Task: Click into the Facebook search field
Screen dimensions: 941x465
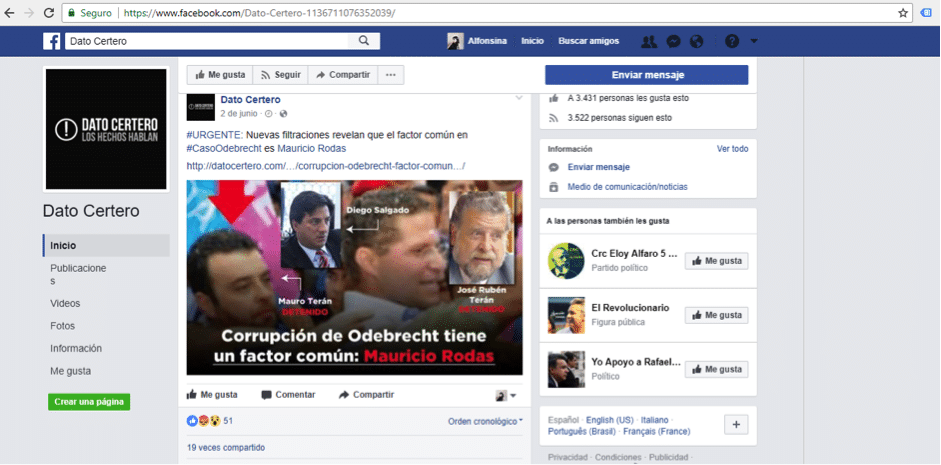Action: point(210,41)
